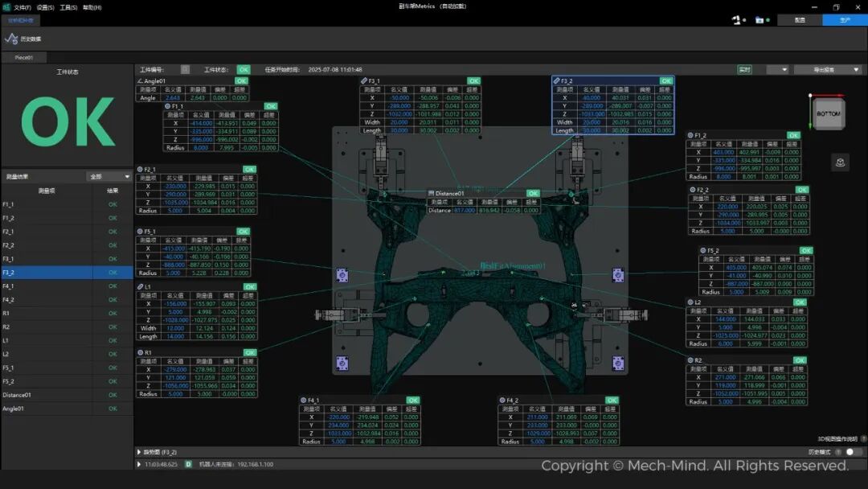Click the 3D view reset cube icon

840,162
